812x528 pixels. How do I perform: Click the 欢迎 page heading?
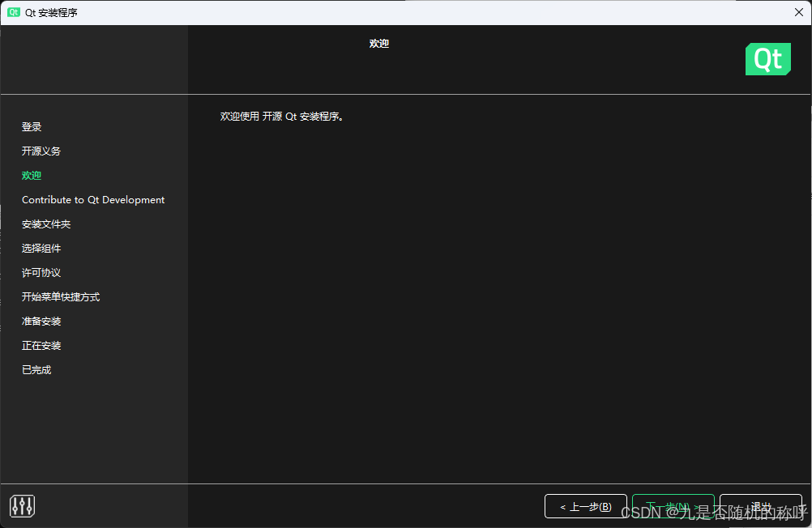pos(379,44)
